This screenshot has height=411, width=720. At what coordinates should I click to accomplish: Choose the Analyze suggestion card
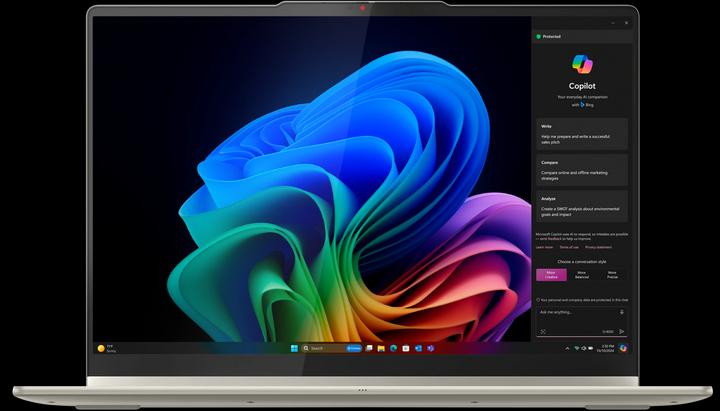coord(582,206)
